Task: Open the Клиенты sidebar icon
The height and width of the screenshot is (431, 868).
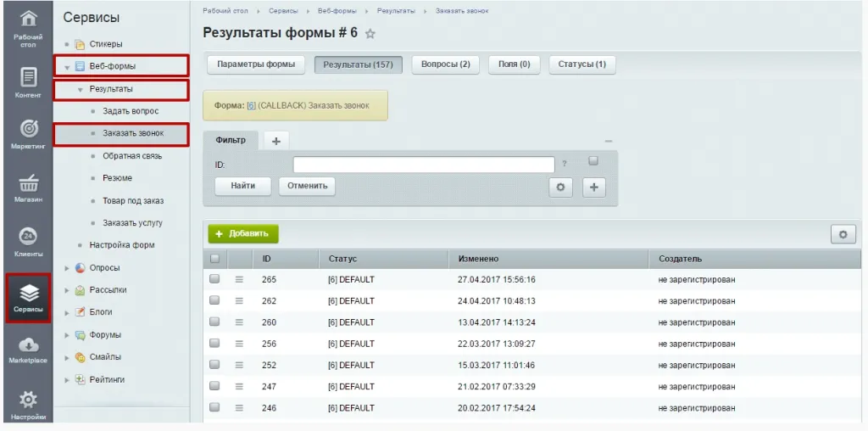Action: pos(29,238)
